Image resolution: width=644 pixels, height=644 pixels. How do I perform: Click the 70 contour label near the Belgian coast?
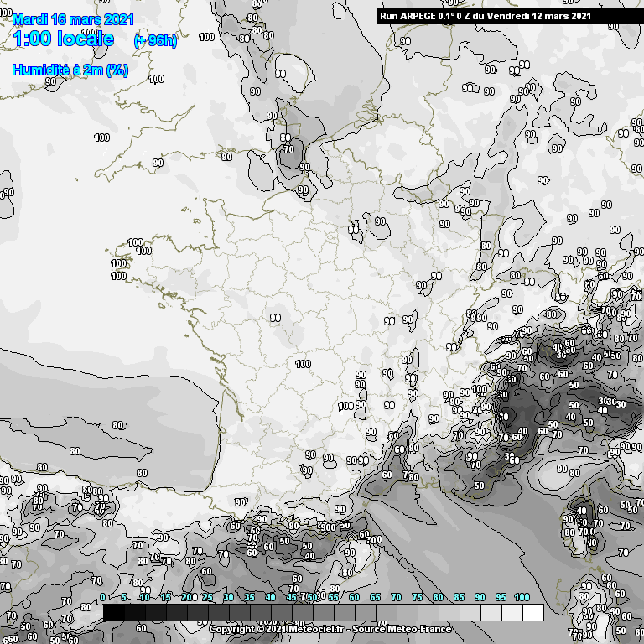288,149
